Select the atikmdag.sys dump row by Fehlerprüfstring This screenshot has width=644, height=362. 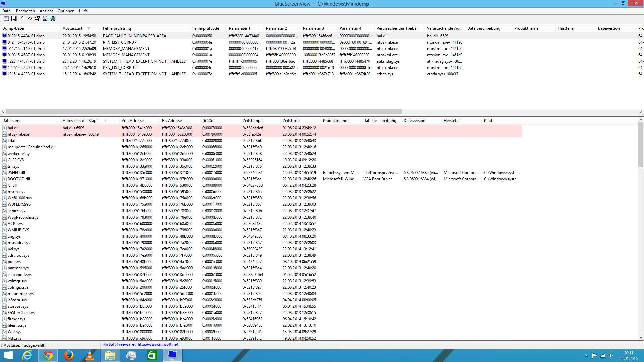144,61
